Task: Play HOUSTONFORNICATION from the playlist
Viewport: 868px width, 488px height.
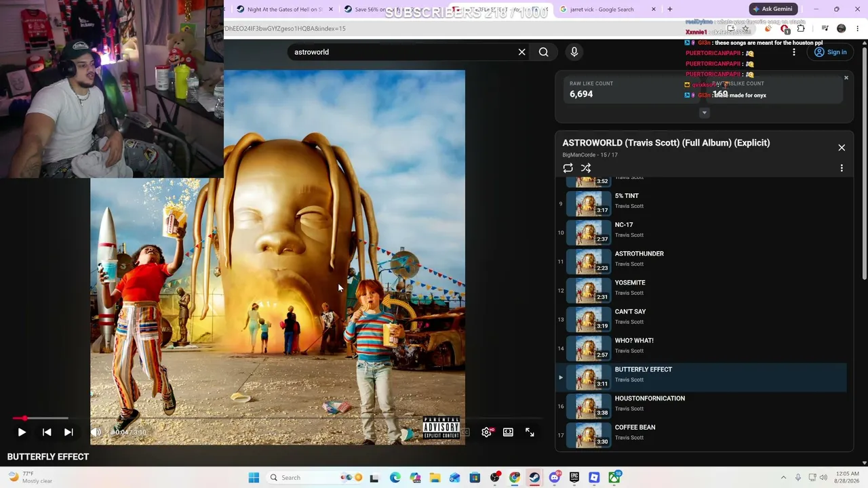Action: 701,405
